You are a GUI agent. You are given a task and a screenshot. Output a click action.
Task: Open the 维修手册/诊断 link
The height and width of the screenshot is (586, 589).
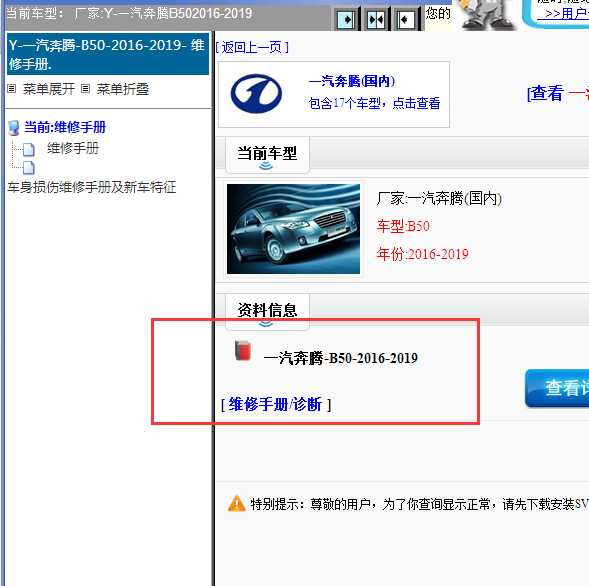276,405
